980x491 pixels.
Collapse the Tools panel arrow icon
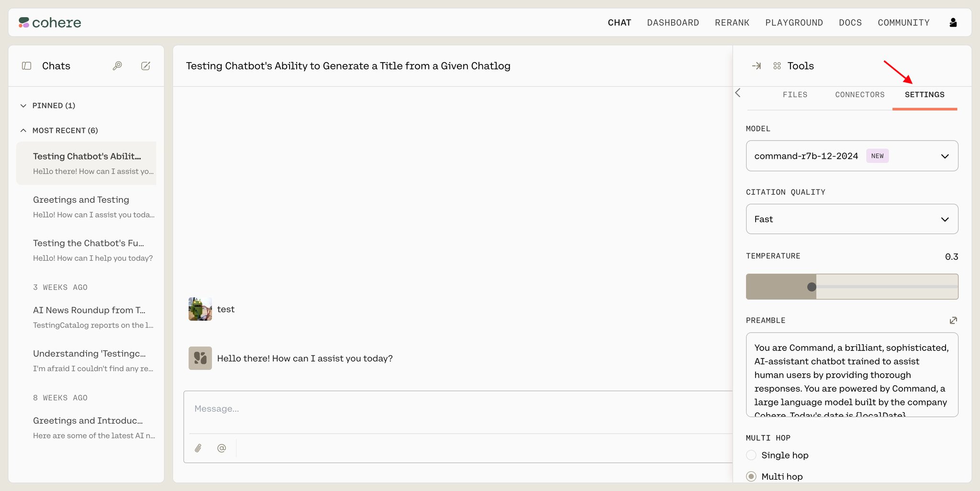point(757,66)
